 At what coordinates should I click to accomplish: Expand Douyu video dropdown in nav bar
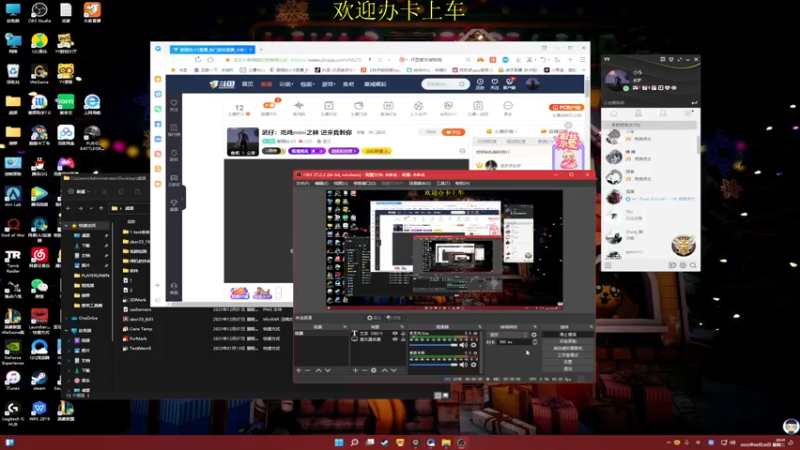pyautogui.click(x=307, y=84)
